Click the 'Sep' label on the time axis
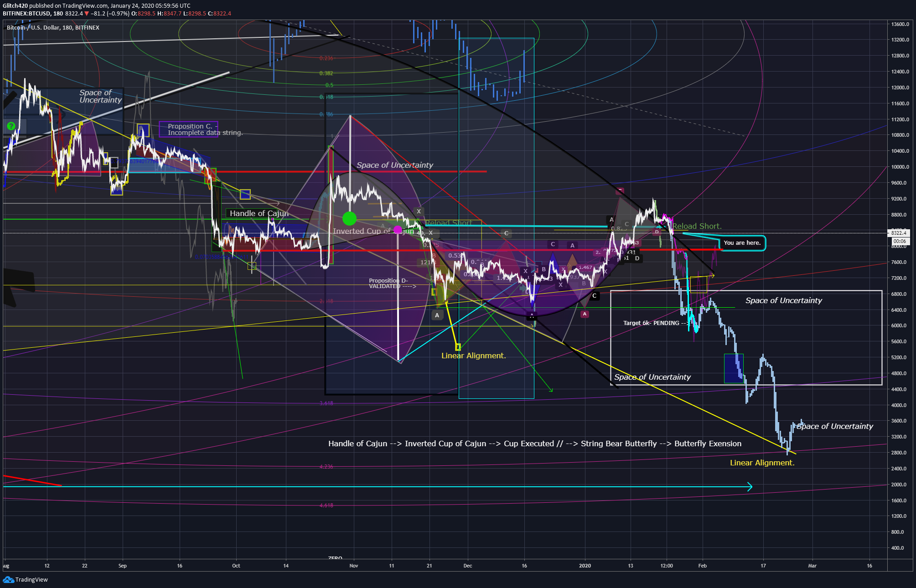The height and width of the screenshot is (588, 916). [x=123, y=566]
